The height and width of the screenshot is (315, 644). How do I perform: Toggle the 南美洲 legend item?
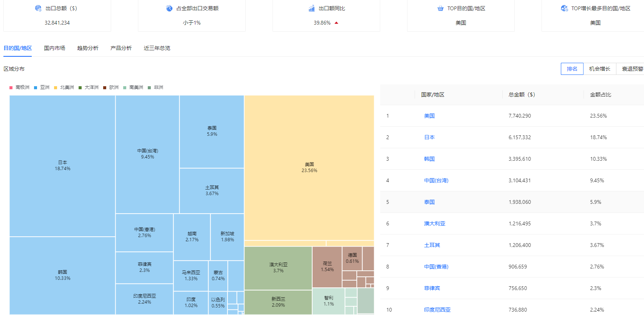tap(133, 87)
